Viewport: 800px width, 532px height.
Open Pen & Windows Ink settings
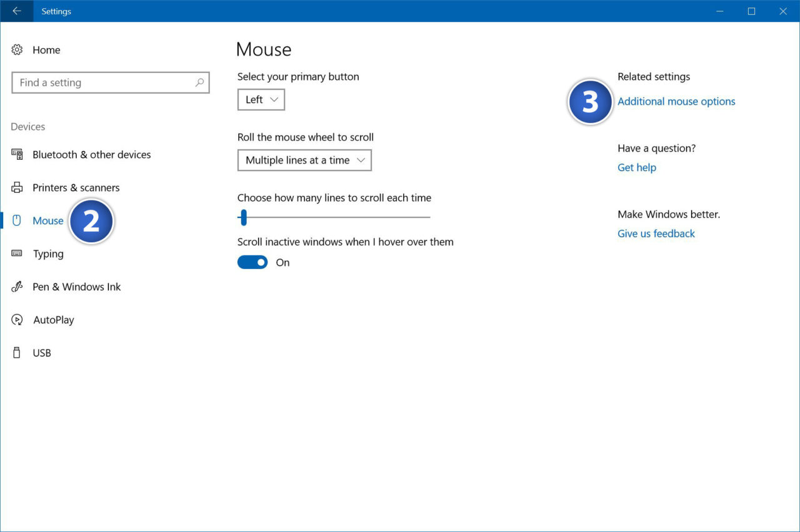(77, 287)
